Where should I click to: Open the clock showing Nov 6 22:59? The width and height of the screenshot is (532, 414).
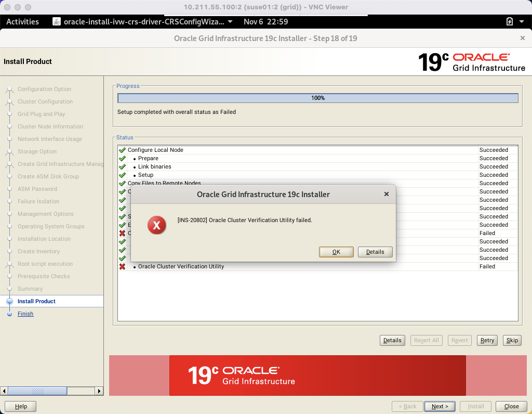coord(265,22)
